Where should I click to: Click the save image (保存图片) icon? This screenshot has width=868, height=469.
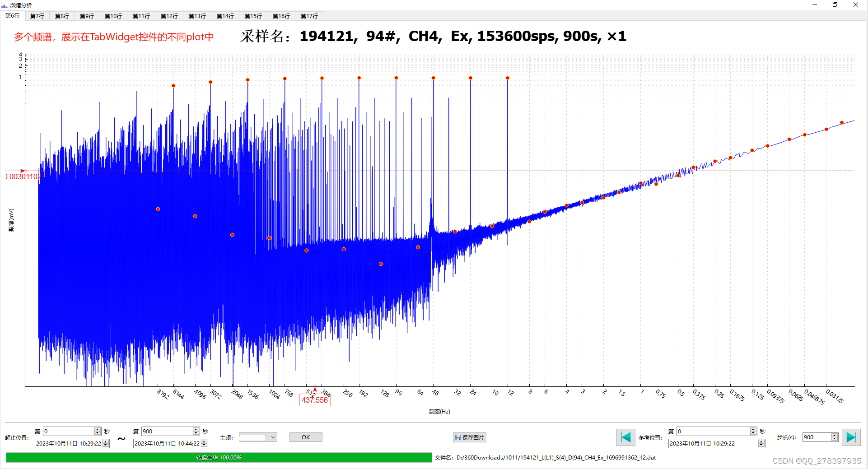[457, 437]
